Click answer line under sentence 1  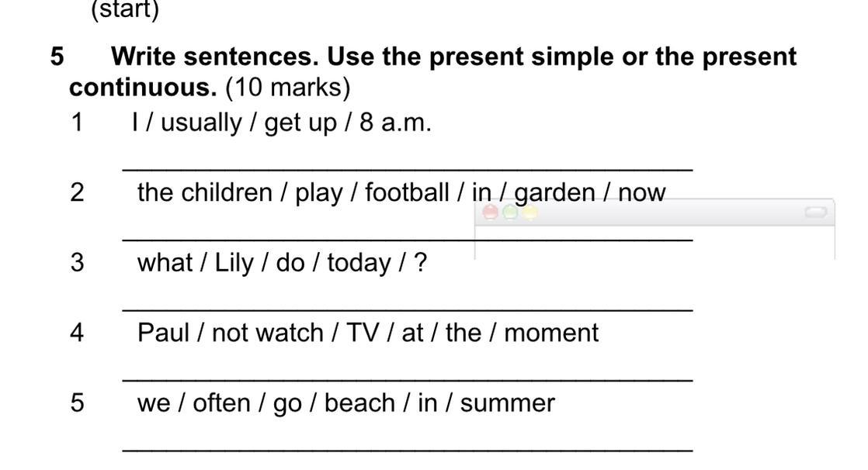[408, 170]
